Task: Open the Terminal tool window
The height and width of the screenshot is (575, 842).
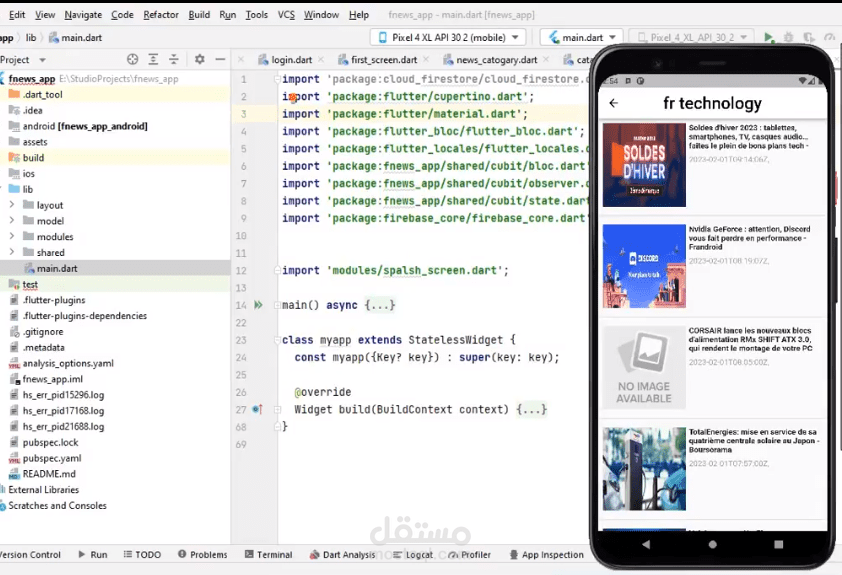Action: pyautogui.click(x=268, y=555)
